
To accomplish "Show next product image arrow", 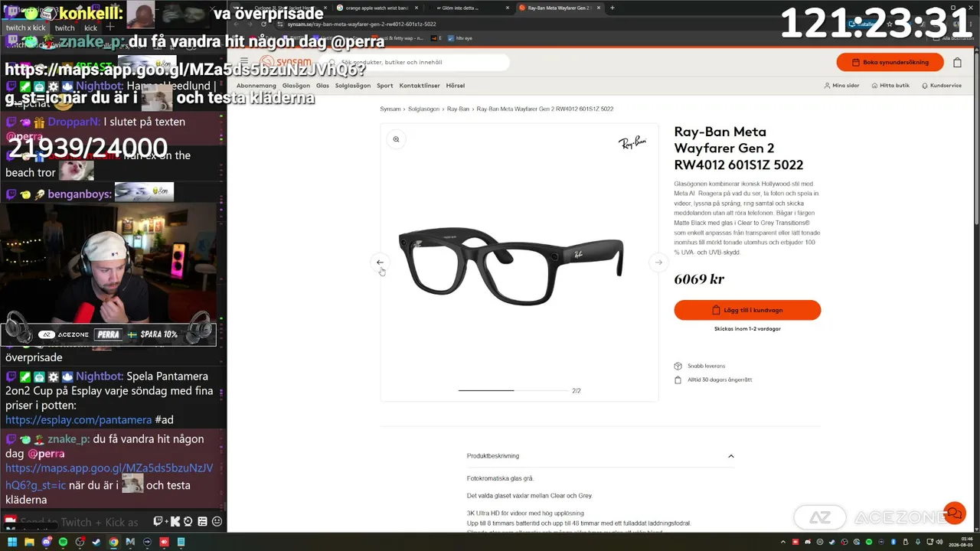I will pyautogui.click(x=658, y=262).
